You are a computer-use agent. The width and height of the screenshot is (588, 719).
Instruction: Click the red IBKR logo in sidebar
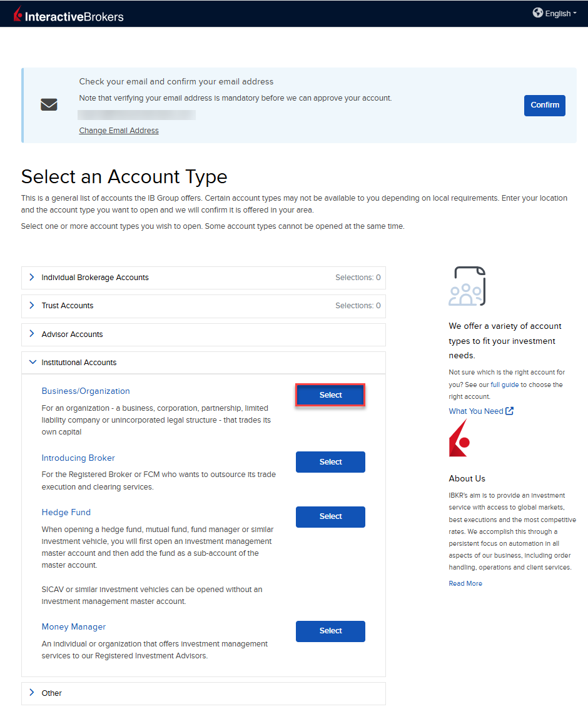pos(459,438)
